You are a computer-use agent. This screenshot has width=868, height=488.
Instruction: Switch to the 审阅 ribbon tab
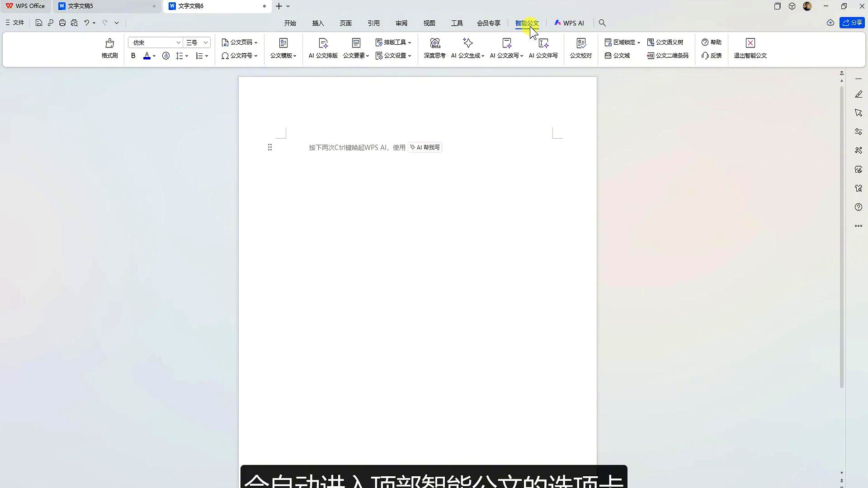click(x=401, y=23)
